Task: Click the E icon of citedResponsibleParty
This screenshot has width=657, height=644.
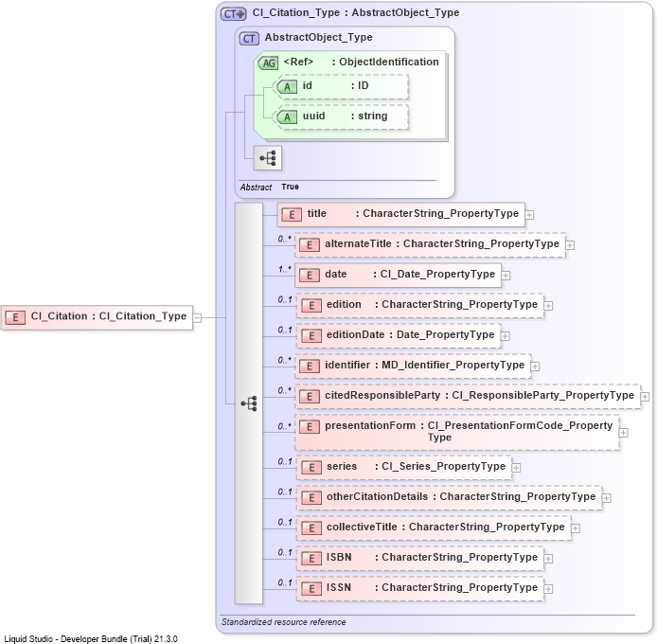Action: pos(310,396)
